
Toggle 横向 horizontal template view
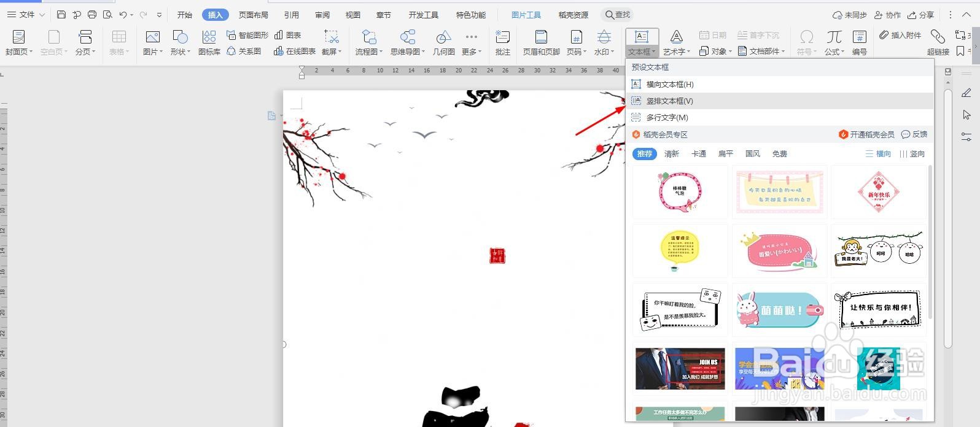[878, 154]
